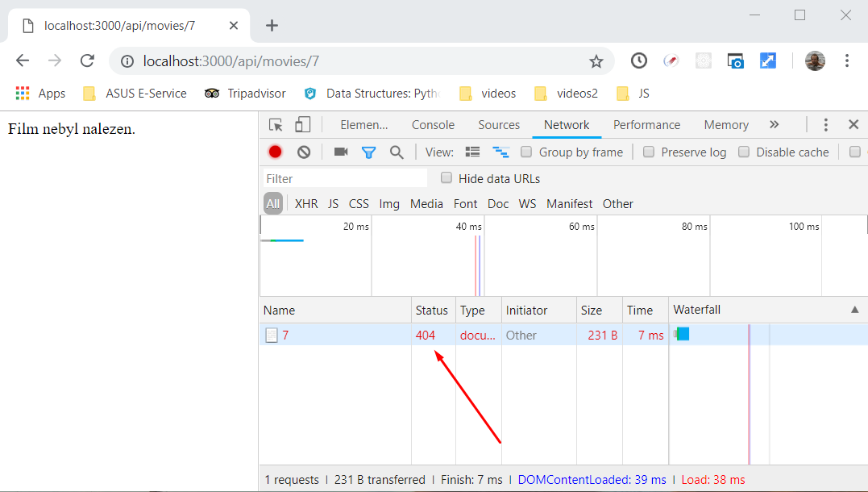
Task: Expand more DevTools tabs chevron
Action: pyautogui.click(x=775, y=124)
